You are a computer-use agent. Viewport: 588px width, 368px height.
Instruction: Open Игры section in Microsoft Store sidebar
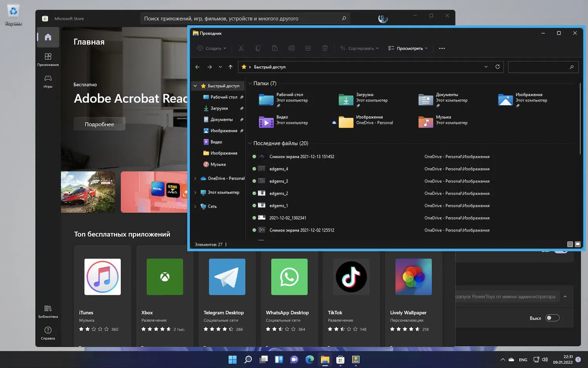point(48,81)
